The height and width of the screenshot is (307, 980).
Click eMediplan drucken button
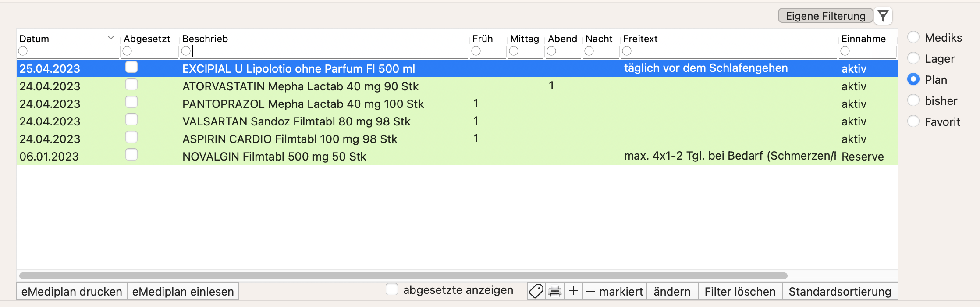(72, 291)
